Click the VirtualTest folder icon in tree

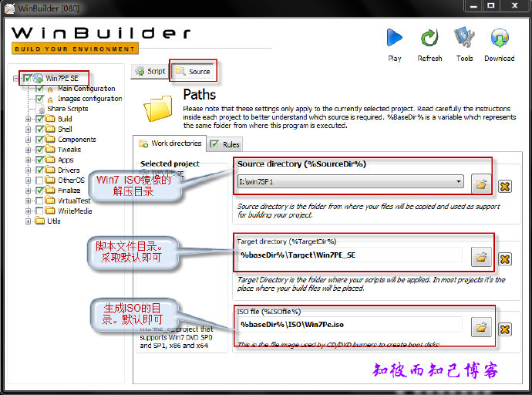pos(50,201)
